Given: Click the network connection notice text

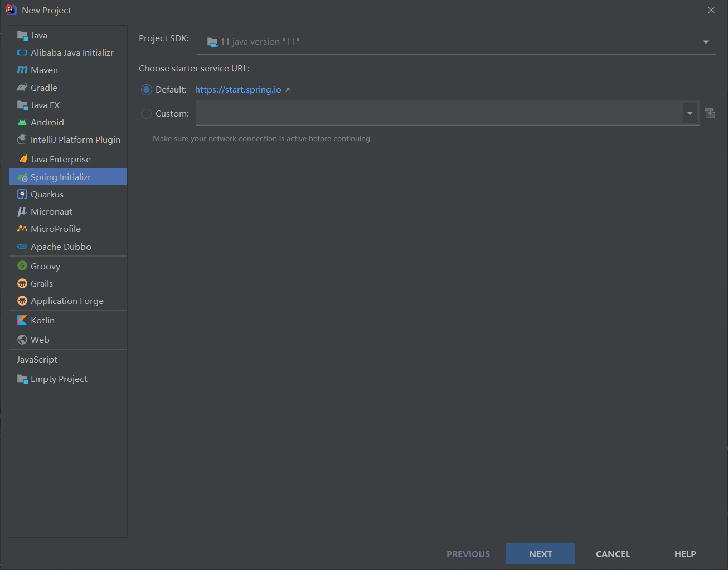Looking at the screenshot, I should click(263, 139).
